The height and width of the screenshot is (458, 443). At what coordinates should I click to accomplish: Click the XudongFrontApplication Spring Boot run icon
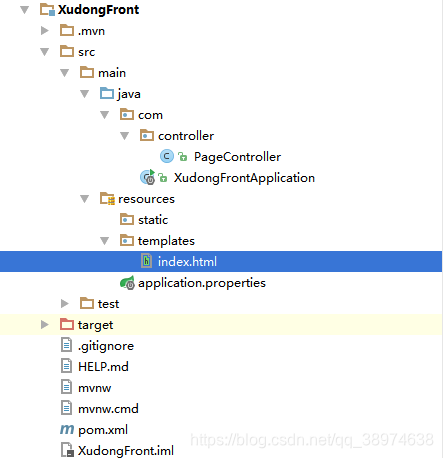[148, 177]
